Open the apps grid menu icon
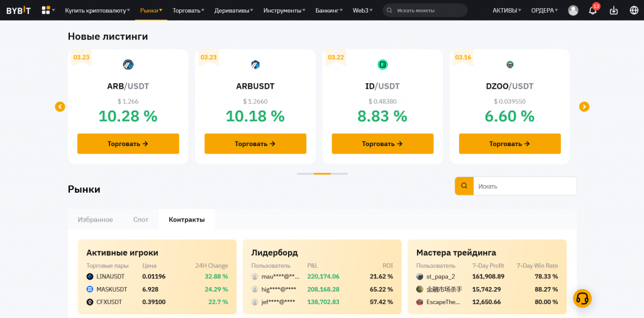This screenshot has height=318, width=644. tap(46, 10)
